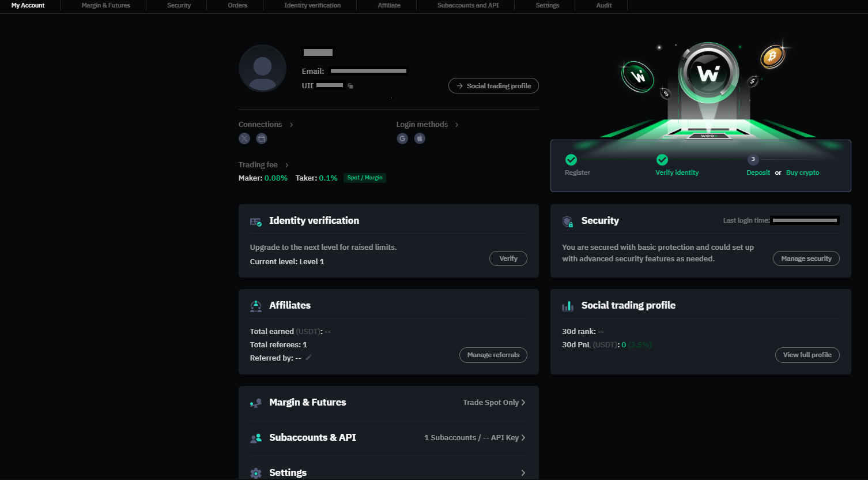This screenshot has height=480, width=868.
Task: Click the large WOO coin banner image
Action: pyautogui.click(x=708, y=73)
